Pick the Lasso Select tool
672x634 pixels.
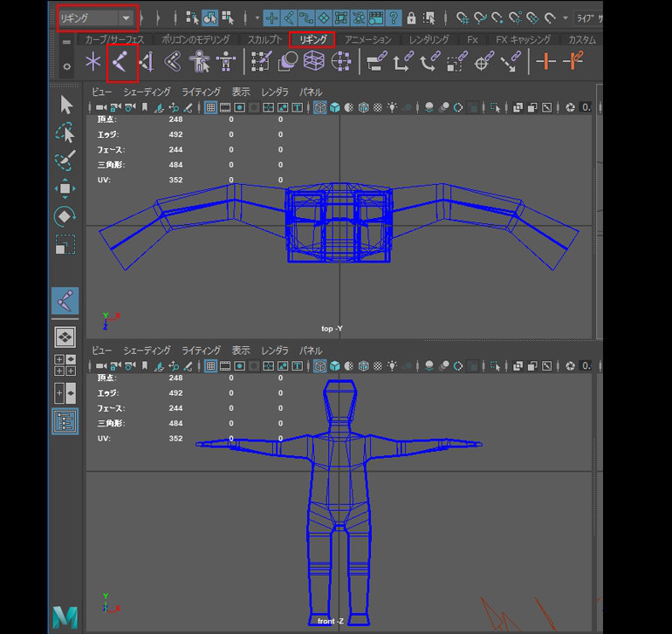tap(66, 133)
